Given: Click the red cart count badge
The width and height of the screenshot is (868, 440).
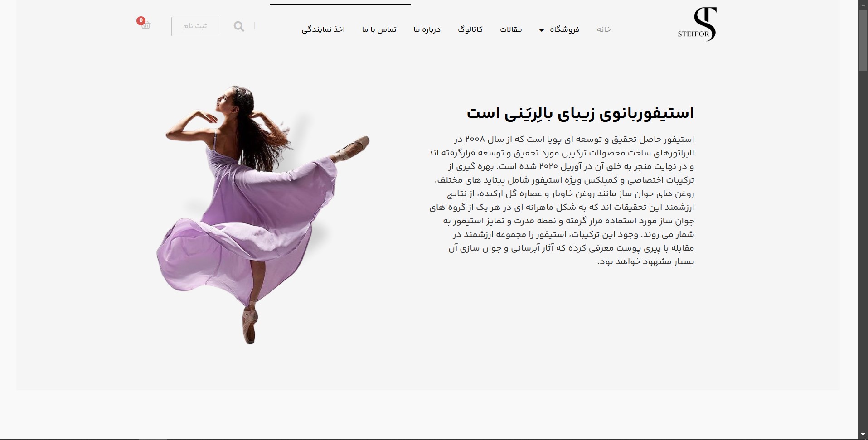Looking at the screenshot, I should point(141,20).
